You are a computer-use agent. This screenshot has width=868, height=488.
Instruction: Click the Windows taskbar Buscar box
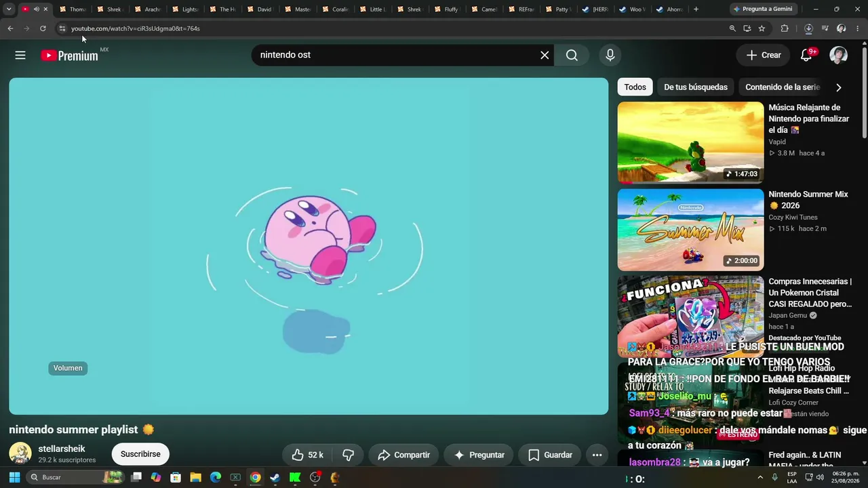(x=75, y=477)
